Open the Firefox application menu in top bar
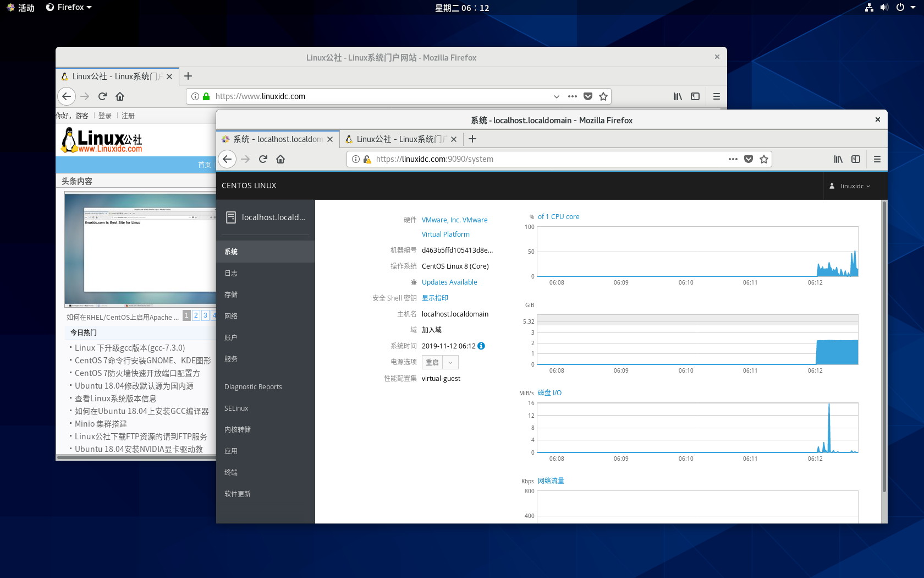Image resolution: width=924 pixels, height=578 pixels. (x=69, y=8)
